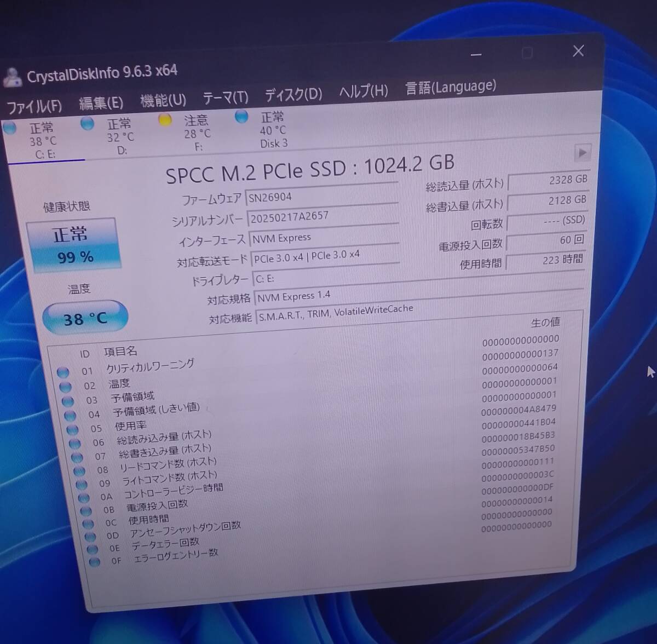This screenshot has width=657, height=644.
Task: Click the status icon for データエラー回数 row
Action: tap(93, 549)
